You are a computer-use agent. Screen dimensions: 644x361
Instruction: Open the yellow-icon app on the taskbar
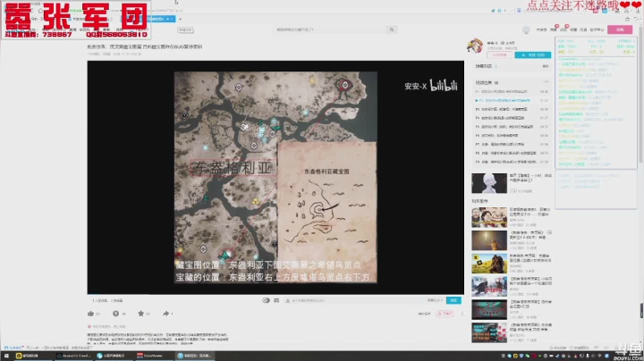tap(33, 356)
